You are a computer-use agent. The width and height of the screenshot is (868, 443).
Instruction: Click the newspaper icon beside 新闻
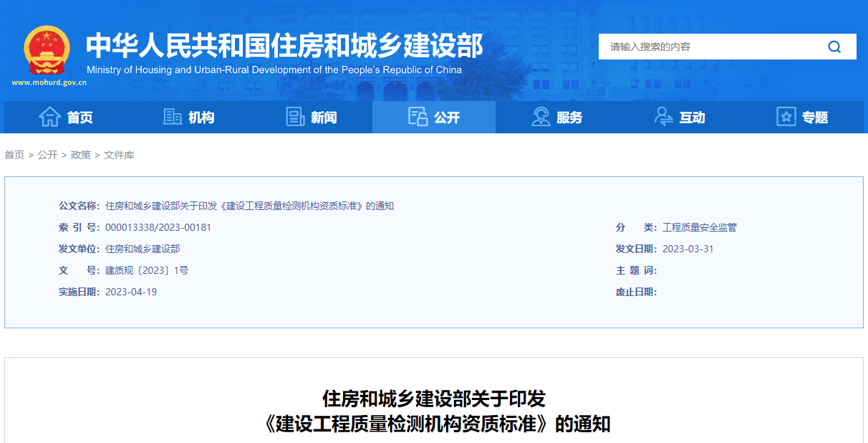click(295, 117)
